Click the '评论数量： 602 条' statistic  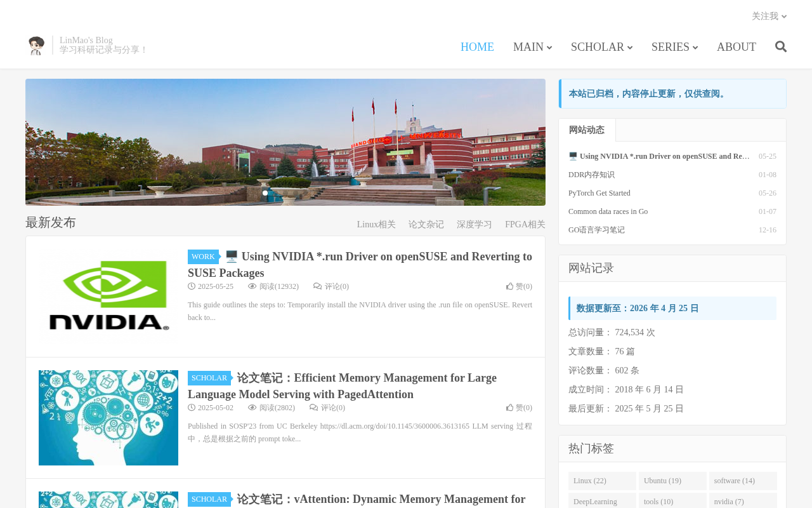pyautogui.click(x=604, y=371)
